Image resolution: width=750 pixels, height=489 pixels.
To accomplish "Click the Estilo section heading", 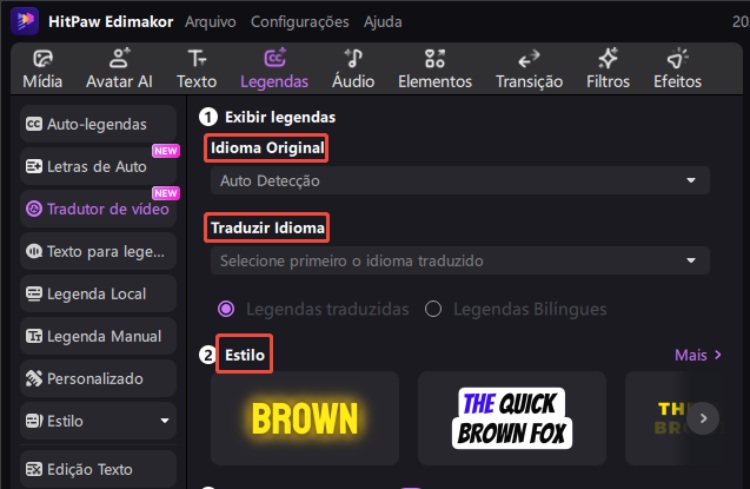I will click(x=244, y=355).
